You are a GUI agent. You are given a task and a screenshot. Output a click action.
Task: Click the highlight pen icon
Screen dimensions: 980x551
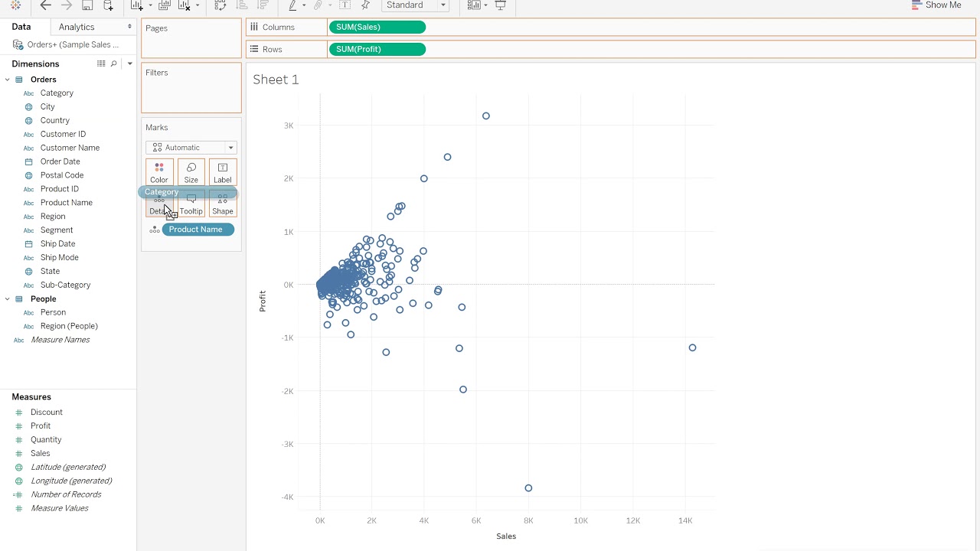[x=292, y=5]
